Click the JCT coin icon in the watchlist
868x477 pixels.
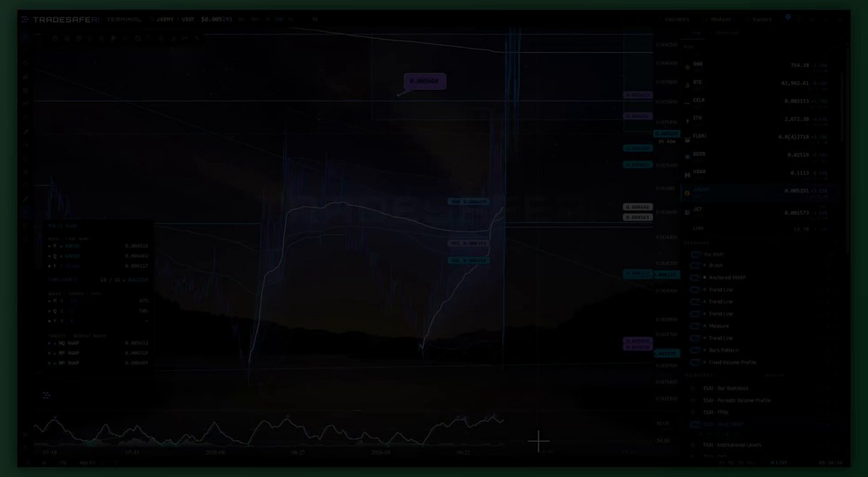pos(687,211)
